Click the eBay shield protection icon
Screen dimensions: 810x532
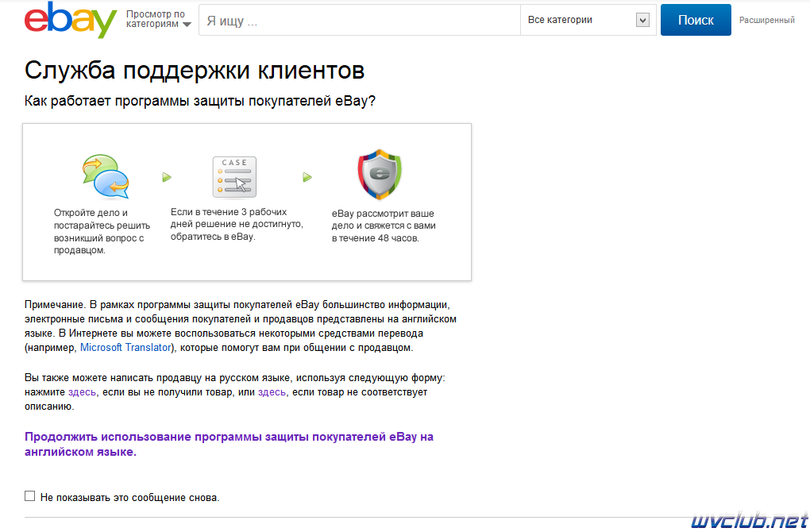380,175
